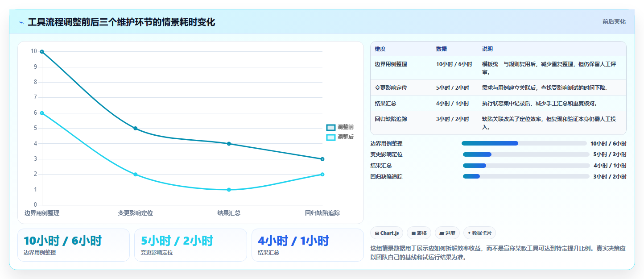Image resolution: width=644 pixels, height=279 pixels.
Task: Click the 数据卡片 tag
Action: coord(479,233)
